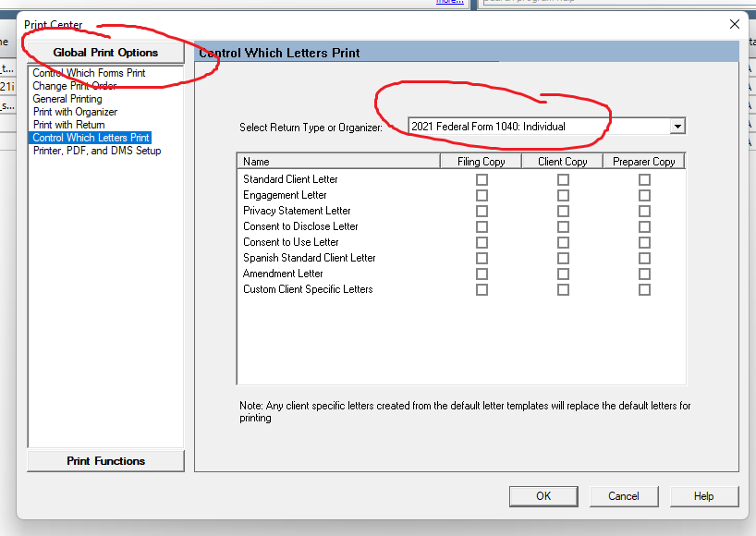Check Filing Copy for Consent to Disclose Letter
Viewport: 756px width, 536px height.
coord(482,226)
